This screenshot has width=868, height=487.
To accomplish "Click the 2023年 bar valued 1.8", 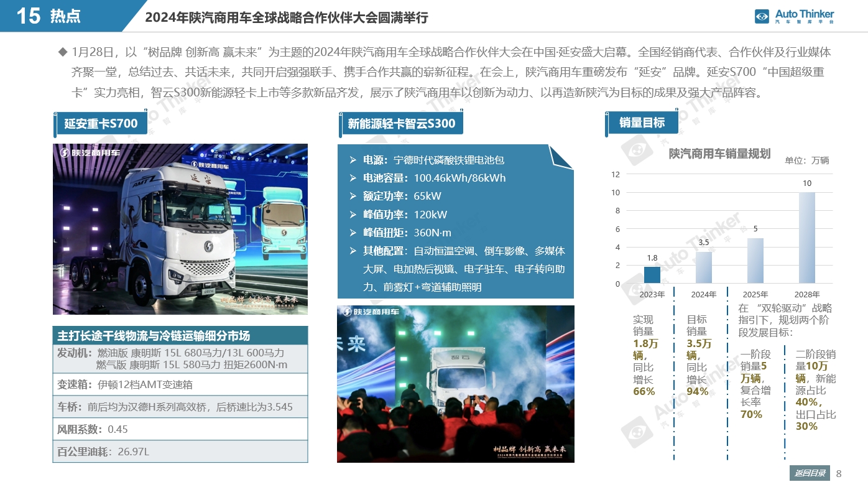I will coord(652,275).
